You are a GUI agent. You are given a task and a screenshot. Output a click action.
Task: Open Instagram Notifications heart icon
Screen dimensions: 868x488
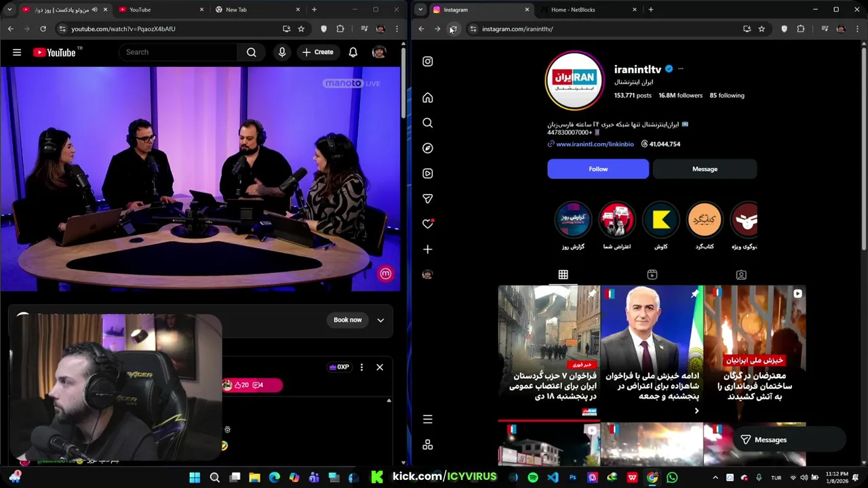[428, 224]
